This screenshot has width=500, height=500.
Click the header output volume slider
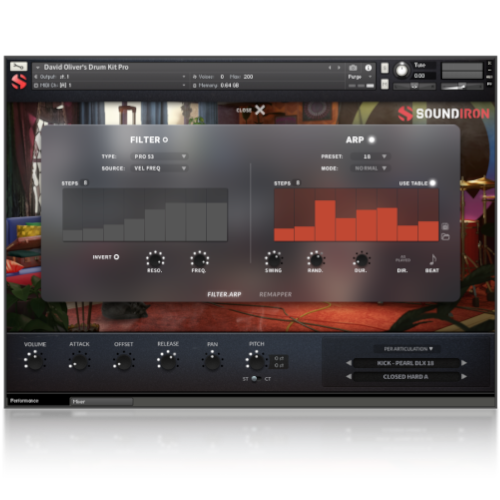(462, 86)
